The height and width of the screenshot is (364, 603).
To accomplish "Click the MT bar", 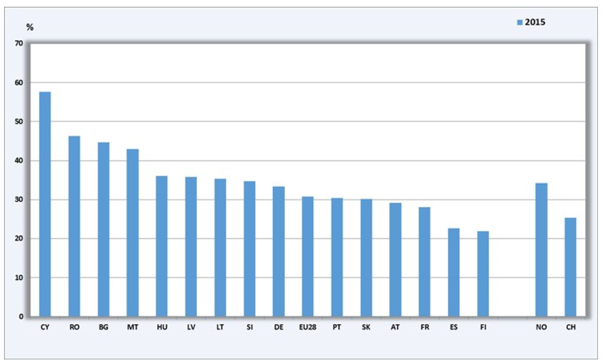I will (x=133, y=233).
